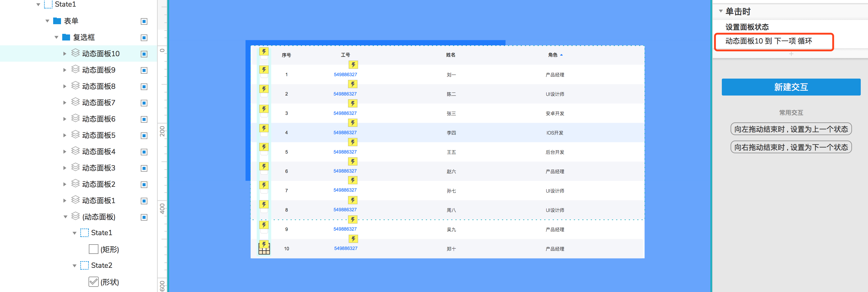Click the folder icon of 复选框
The width and height of the screenshot is (868, 292).
66,37
